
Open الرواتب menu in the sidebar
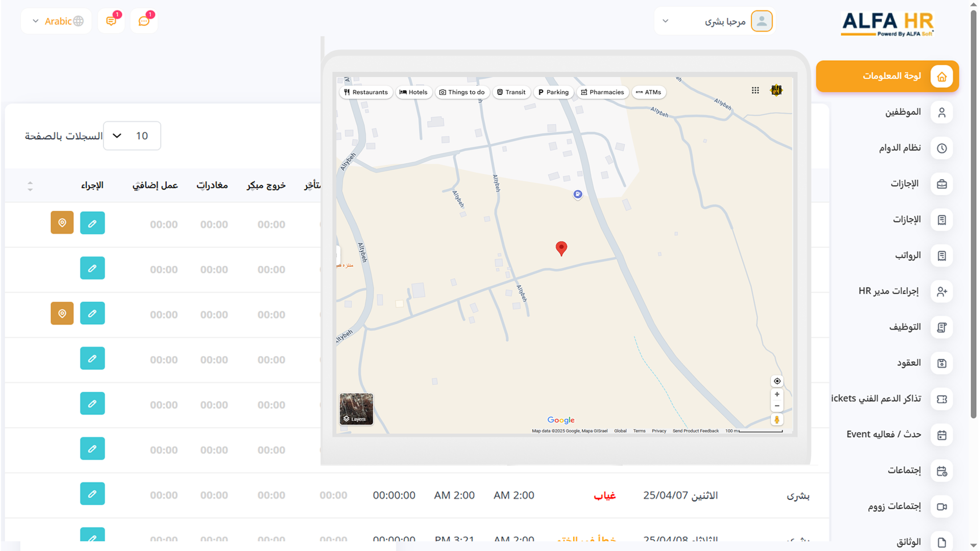click(908, 256)
